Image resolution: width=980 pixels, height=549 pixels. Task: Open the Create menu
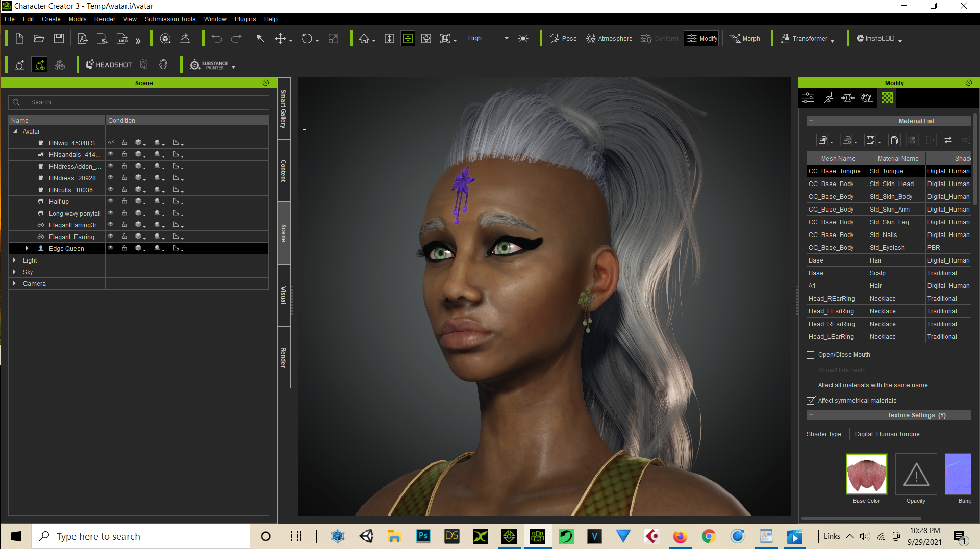[x=51, y=19]
